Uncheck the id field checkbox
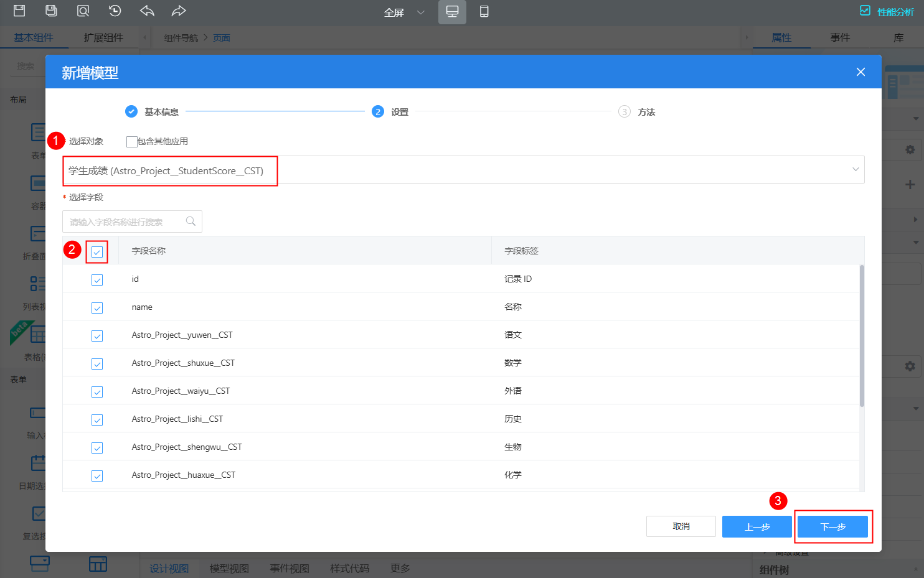The image size is (924, 578). (97, 279)
